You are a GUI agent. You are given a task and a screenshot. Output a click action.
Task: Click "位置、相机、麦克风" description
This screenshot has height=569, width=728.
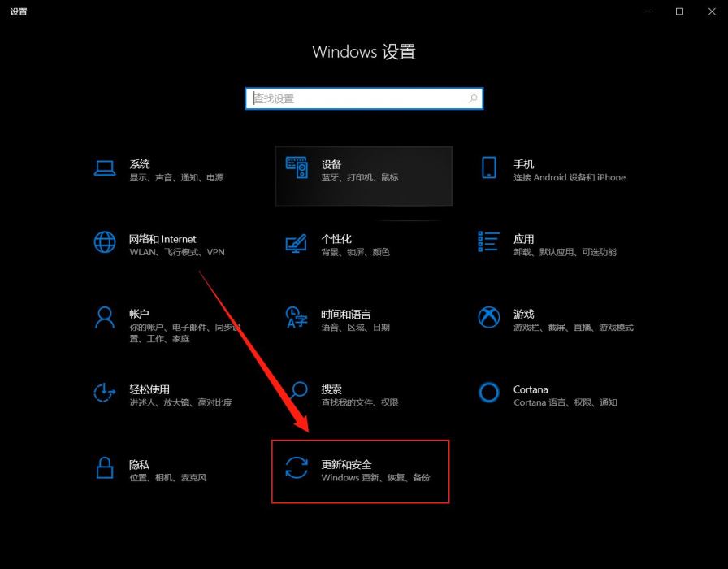[x=167, y=477]
